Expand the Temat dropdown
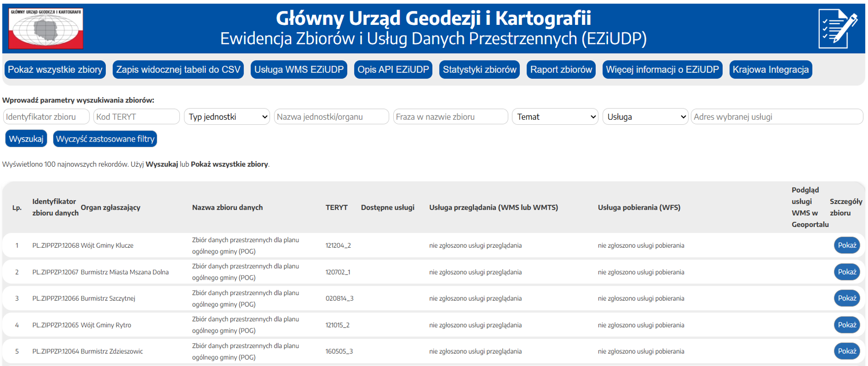 [555, 117]
